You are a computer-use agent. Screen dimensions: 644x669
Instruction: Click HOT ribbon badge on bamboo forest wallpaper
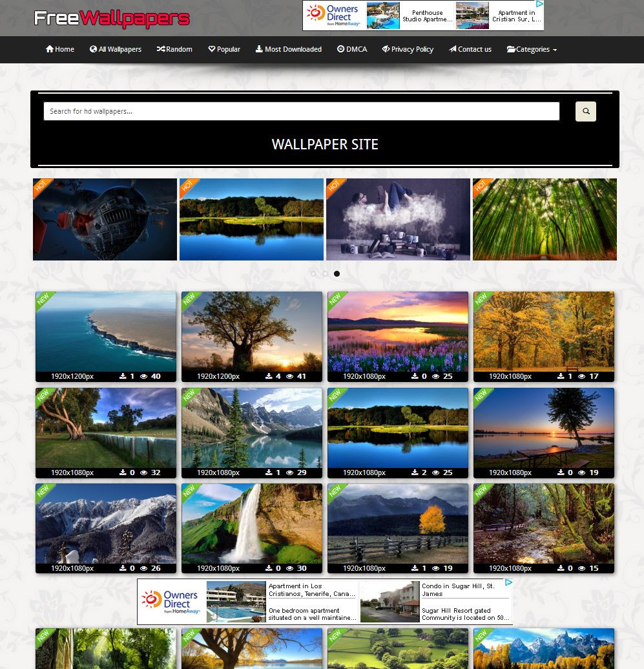tap(481, 186)
